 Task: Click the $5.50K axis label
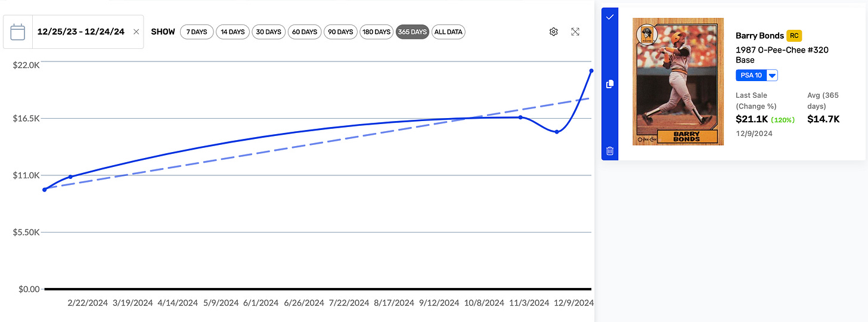click(x=26, y=232)
